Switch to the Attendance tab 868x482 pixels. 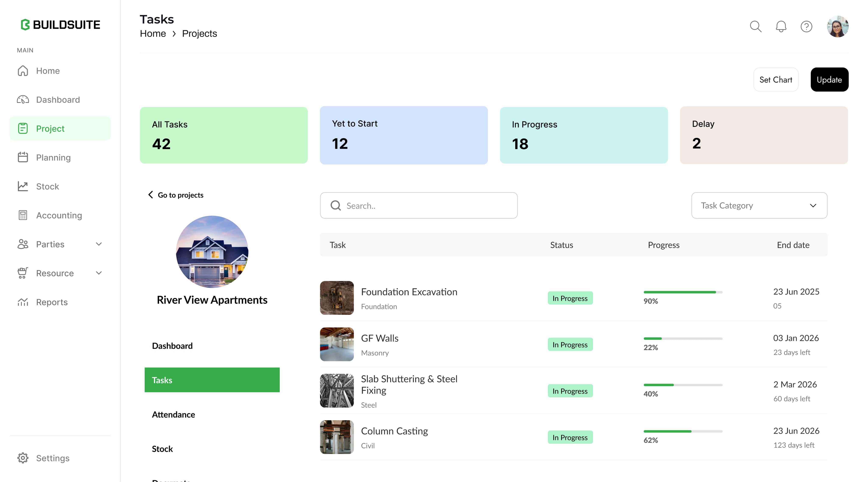click(173, 415)
